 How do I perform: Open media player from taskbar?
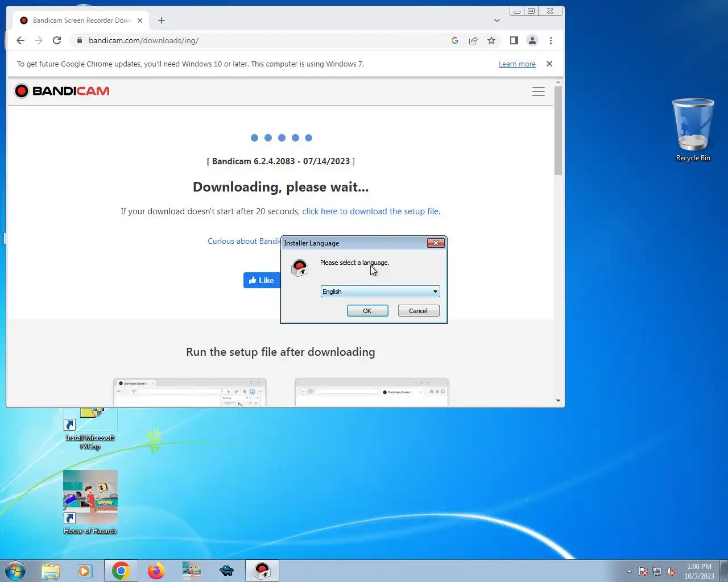85,571
